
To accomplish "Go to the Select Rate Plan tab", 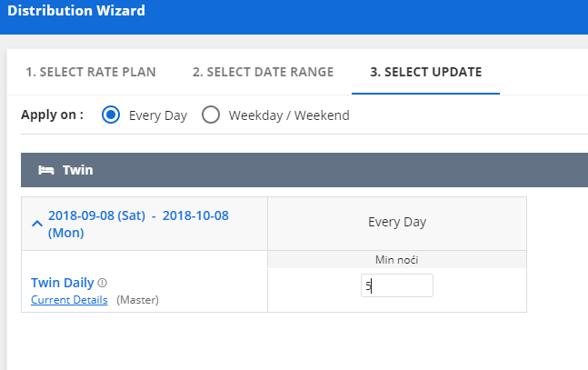I will (x=91, y=72).
